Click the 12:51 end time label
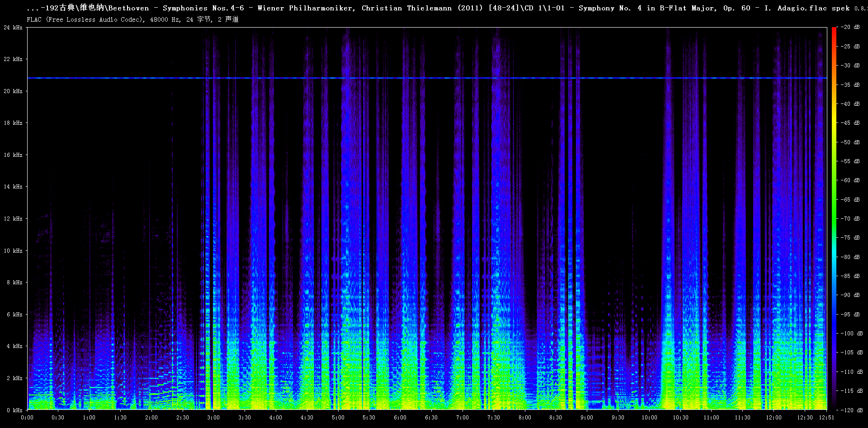 tap(826, 418)
